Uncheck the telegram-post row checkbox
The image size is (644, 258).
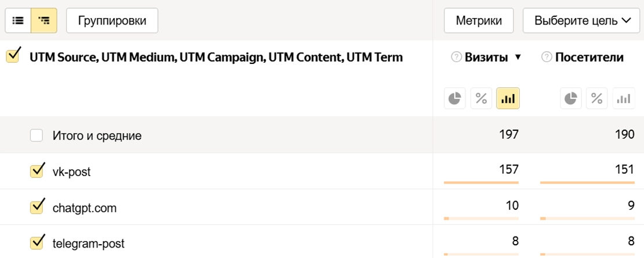tap(37, 242)
